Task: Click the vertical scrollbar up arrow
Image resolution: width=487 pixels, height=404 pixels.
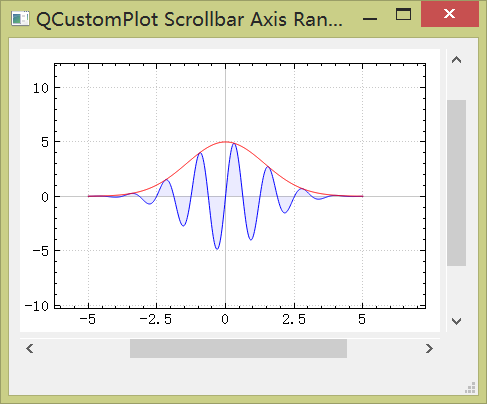Action: (456, 60)
